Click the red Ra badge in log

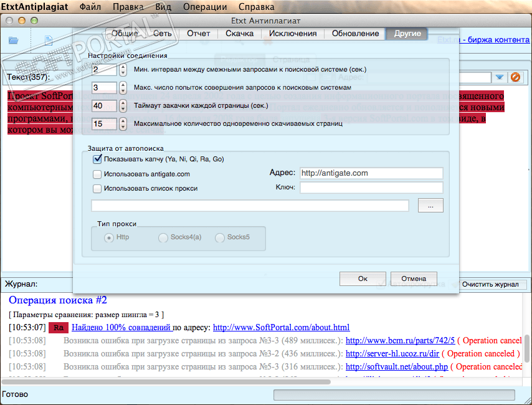click(x=59, y=328)
